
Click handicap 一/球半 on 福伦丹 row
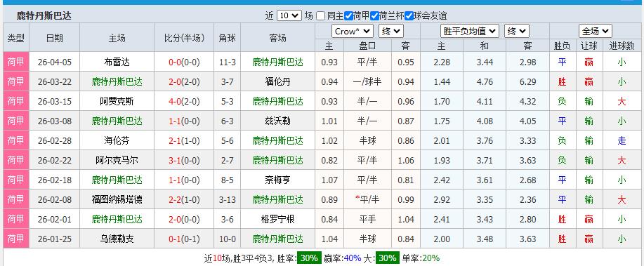pyautogui.click(x=367, y=82)
